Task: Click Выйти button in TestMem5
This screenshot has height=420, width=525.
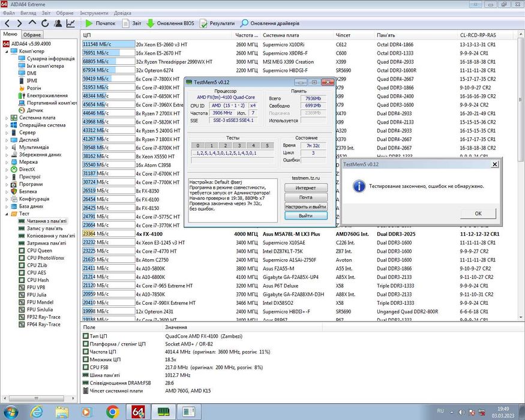Action: tap(305, 215)
